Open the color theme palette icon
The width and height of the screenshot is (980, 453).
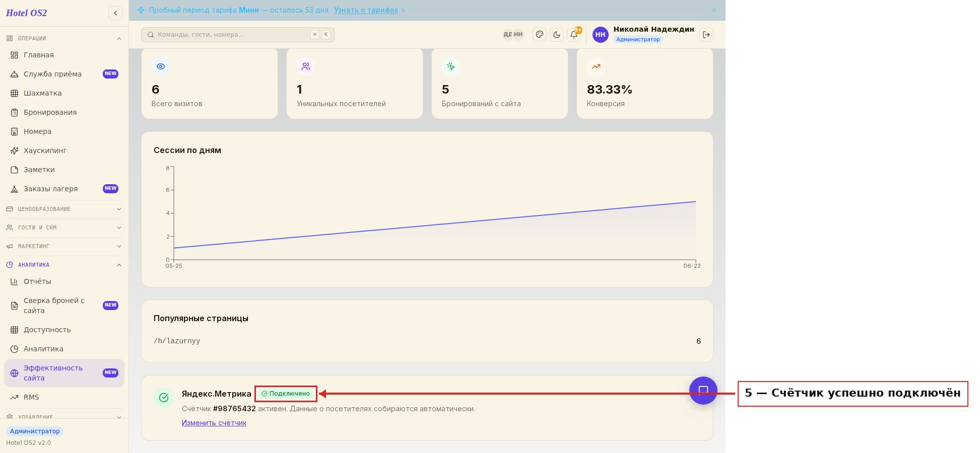[540, 35]
